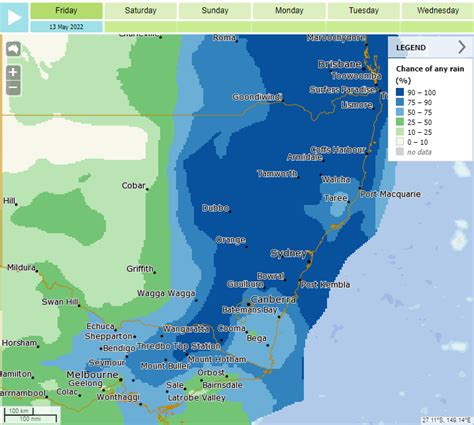The image size is (474, 425).
Task: Select the Friday tab
Action: pos(66,11)
